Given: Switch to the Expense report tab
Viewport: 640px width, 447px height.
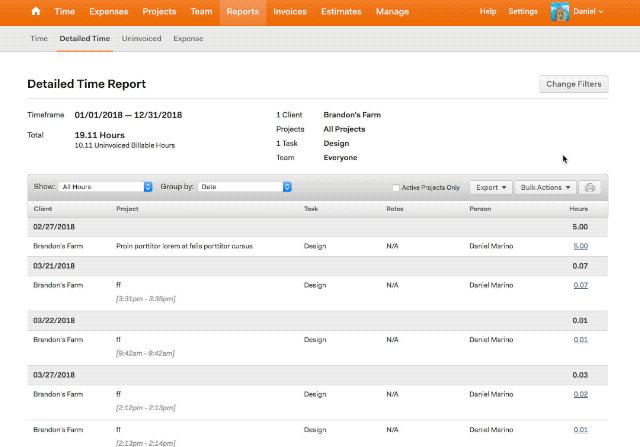Looking at the screenshot, I should 188,38.
